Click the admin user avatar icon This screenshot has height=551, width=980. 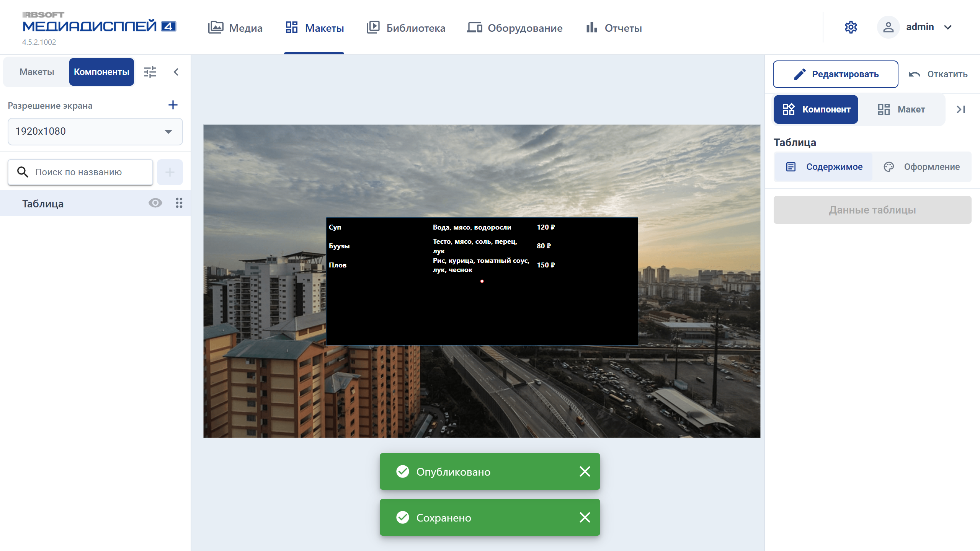[888, 27]
